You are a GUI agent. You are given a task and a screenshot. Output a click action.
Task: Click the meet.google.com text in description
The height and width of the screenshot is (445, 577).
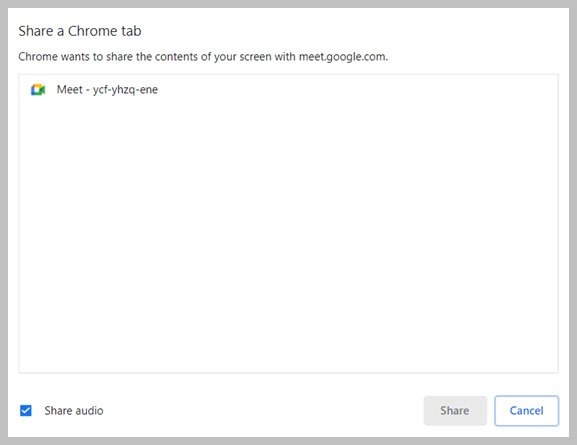coord(343,57)
